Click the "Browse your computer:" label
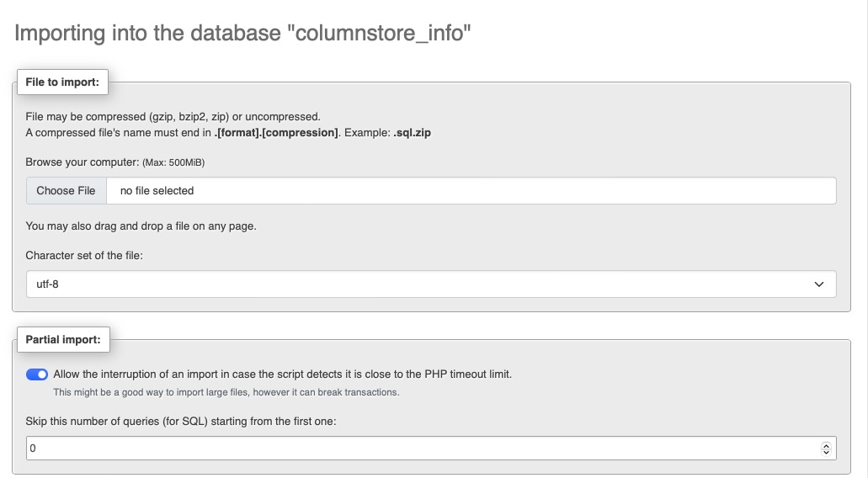The height and width of the screenshot is (478, 868). point(81,162)
